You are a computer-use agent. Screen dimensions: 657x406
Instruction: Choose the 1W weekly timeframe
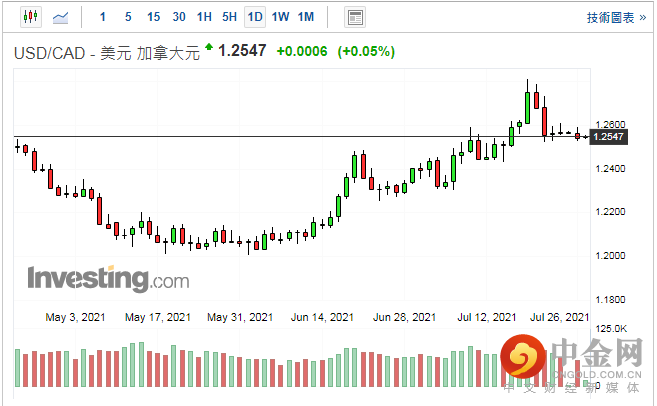[x=280, y=17]
